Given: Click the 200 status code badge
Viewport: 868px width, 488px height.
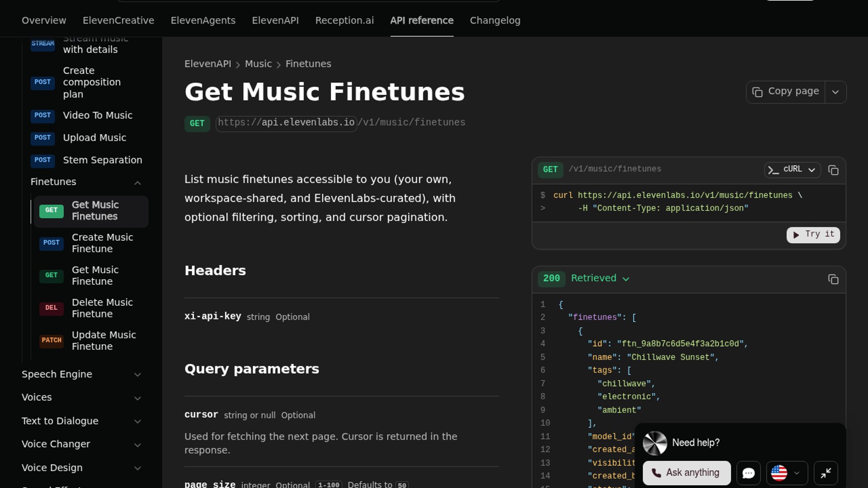Looking at the screenshot, I should coord(552,278).
